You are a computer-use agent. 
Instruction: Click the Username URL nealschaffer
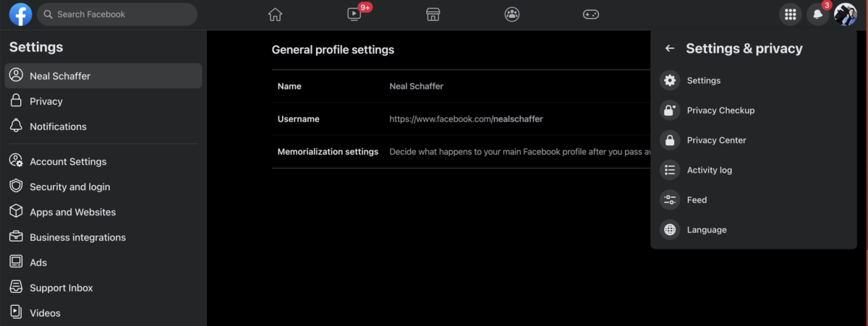(466, 119)
